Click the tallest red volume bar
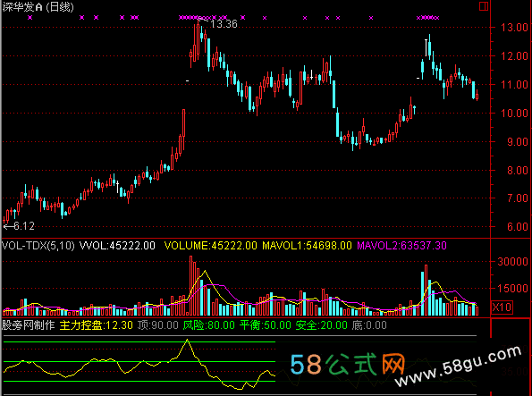 [x=191, y=285]
